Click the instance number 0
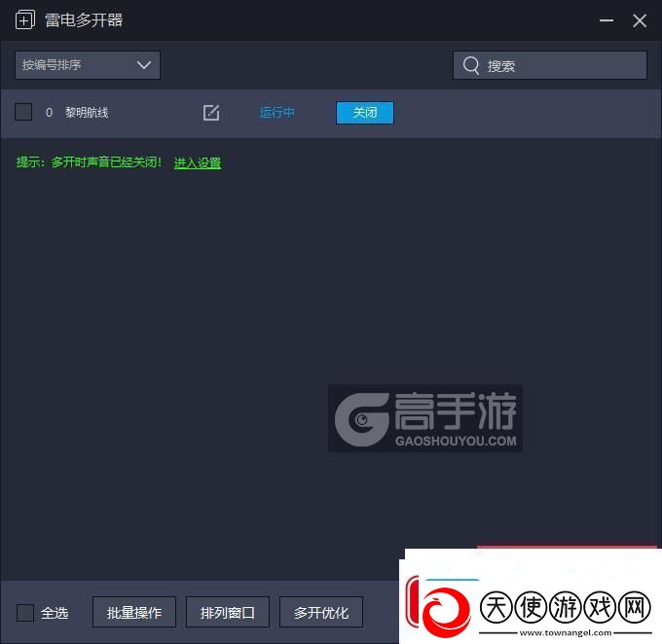The image size is (662, 644). pos(49,113)
